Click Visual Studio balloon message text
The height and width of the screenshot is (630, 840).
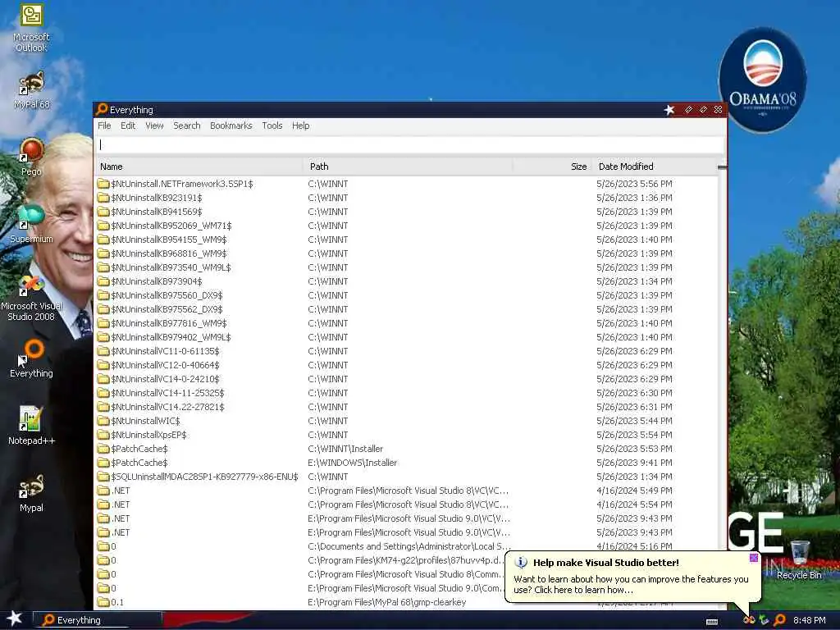(631, 584)
